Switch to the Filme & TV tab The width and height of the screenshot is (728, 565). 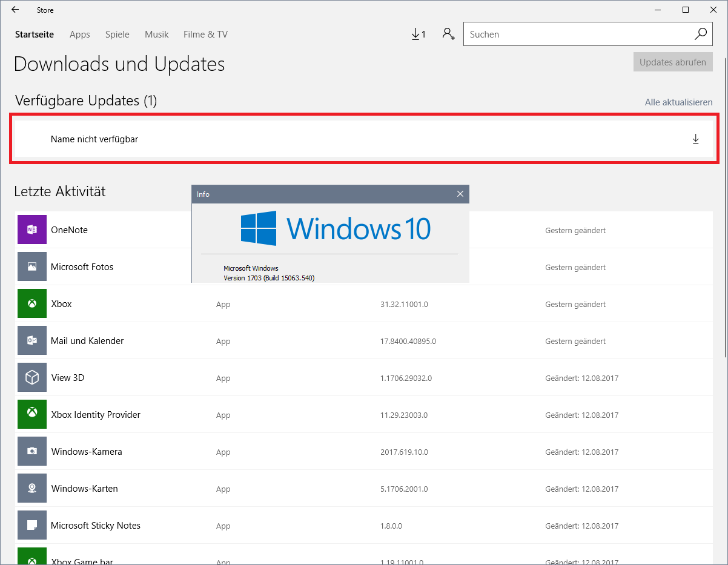tap(206, 35)
